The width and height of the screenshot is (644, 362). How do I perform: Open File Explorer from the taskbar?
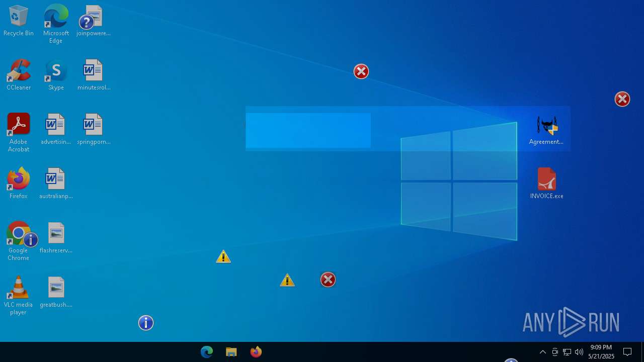(x=231, y=352)
